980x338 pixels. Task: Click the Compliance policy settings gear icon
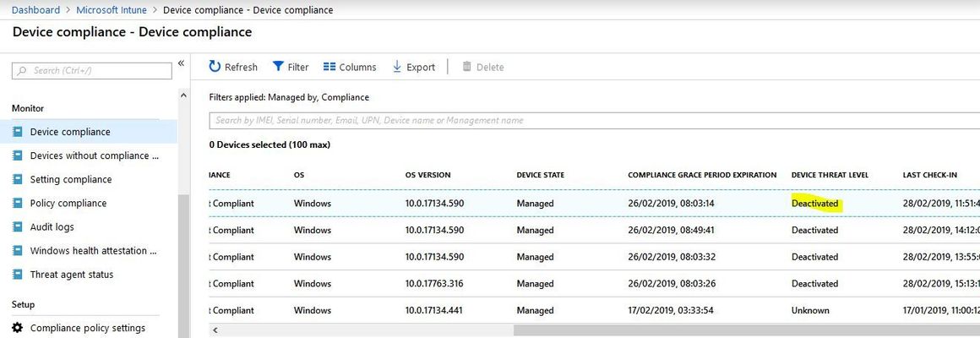(18, 328)
